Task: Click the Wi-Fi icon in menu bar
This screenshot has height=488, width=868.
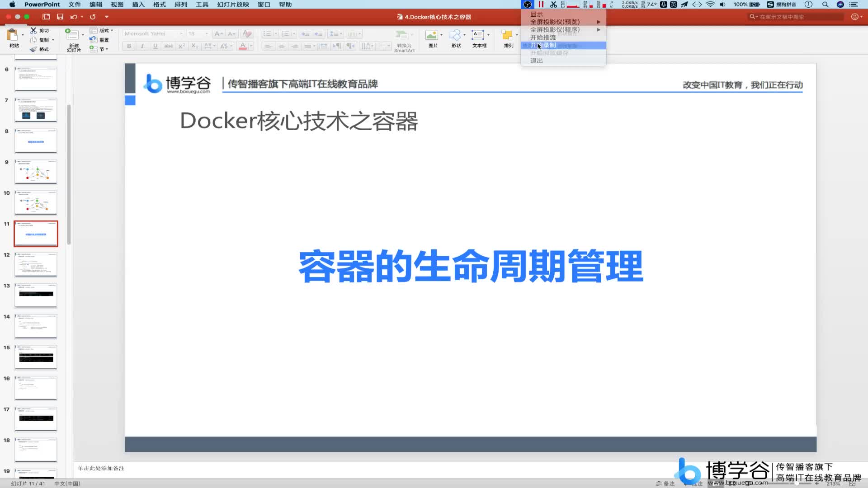Action: 710,5
